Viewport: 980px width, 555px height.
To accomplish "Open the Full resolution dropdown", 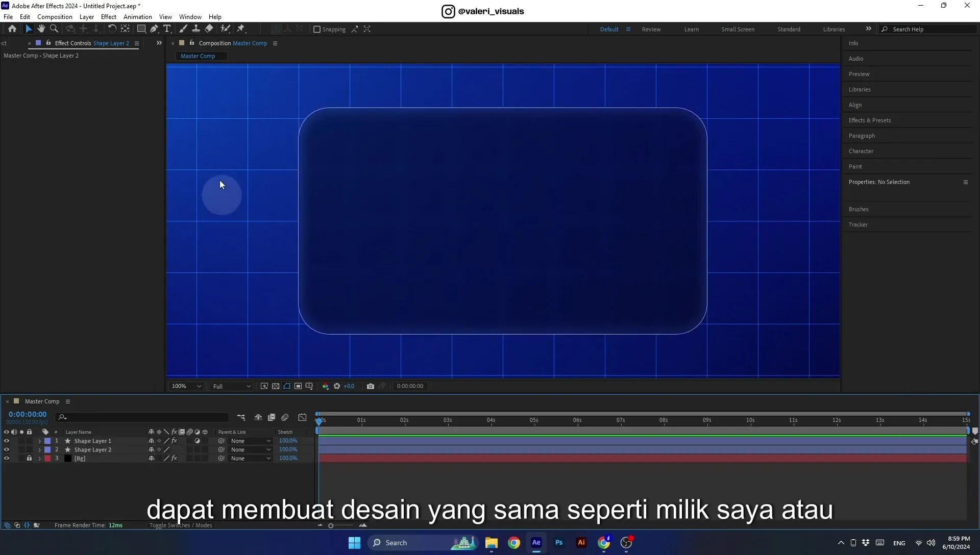I will [x=232, y=386].
